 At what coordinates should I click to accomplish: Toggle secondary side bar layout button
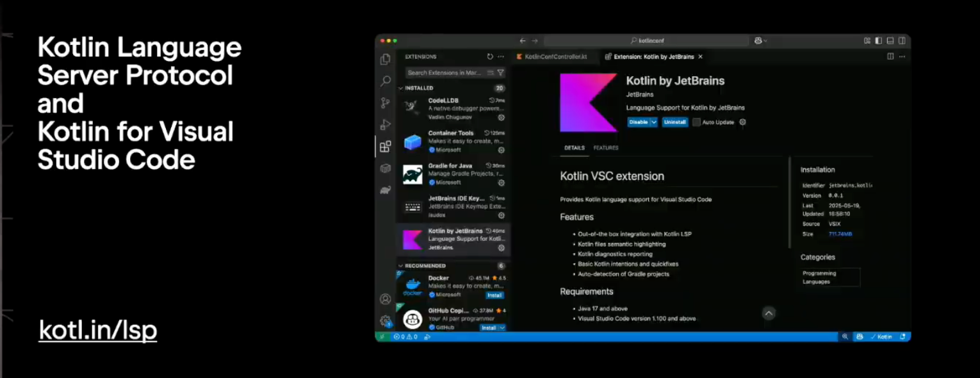[x=902, y=40]
